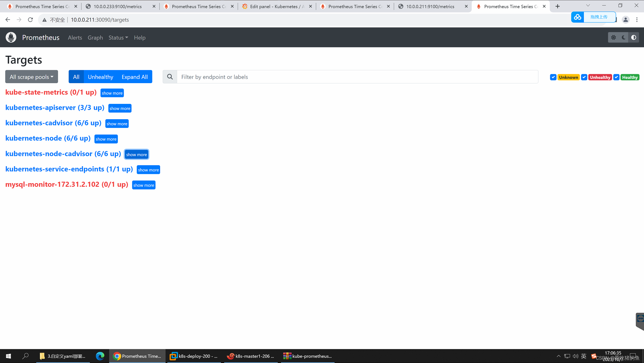Open the tab search chevron
This screenshot has width=644, height=363.
point(588,5)
